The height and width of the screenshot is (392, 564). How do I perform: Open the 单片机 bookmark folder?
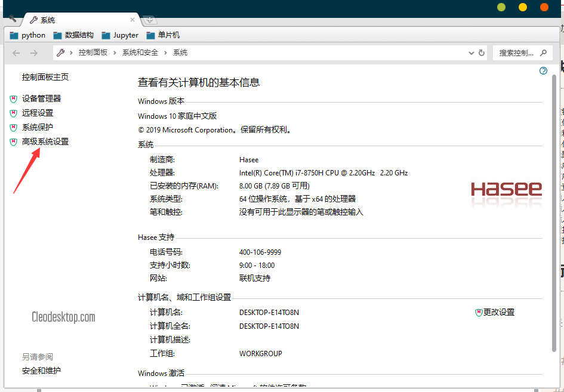coord(163,35)
